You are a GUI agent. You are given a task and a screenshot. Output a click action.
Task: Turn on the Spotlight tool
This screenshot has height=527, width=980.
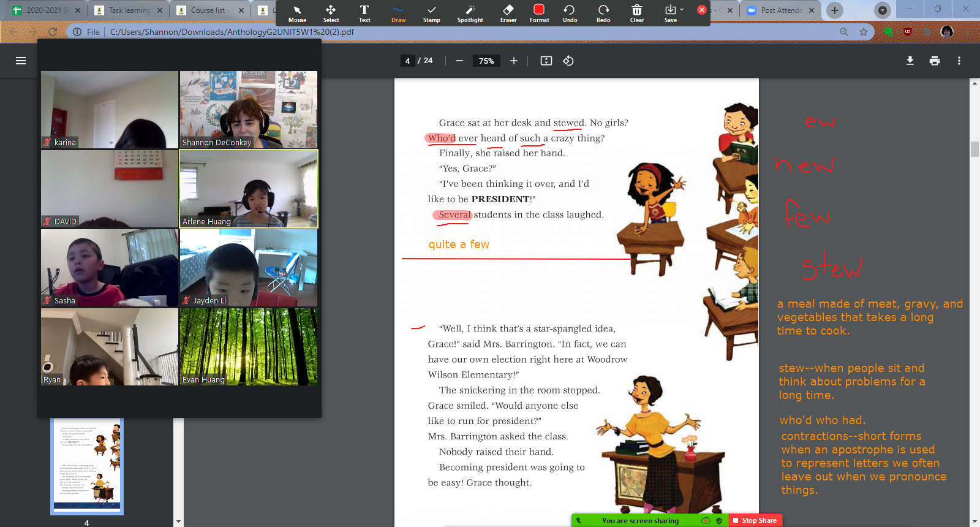[470, 13]
